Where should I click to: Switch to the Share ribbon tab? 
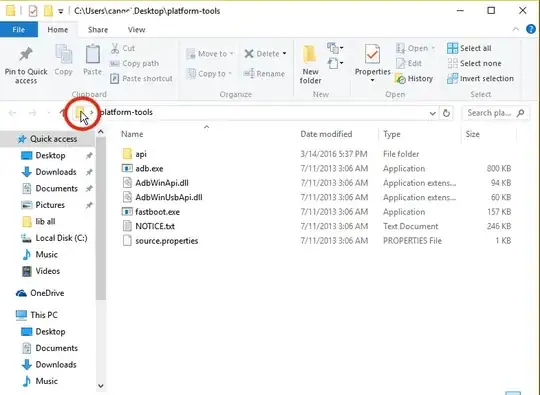click(98, 30)
